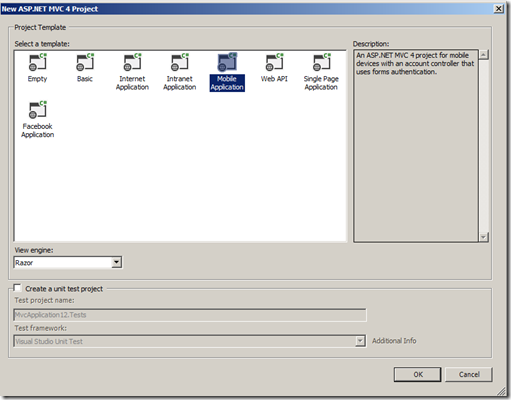Click the 'Select a template:' label

click(x=42, y=44)
